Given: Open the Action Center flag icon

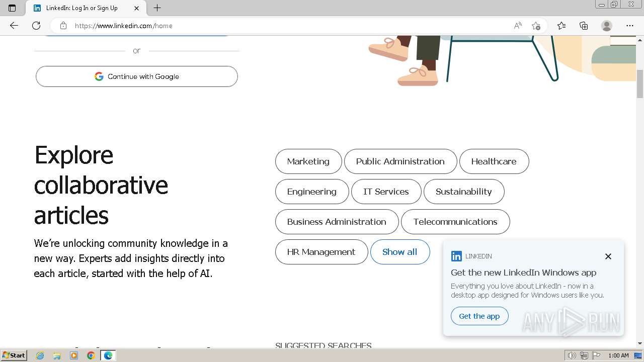Looking at the screenshot, I should point(595,355).
